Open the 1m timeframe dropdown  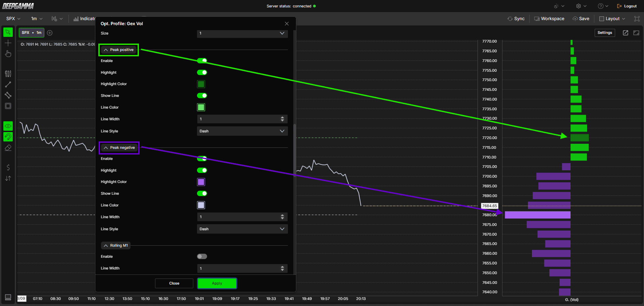pos(37,19)
